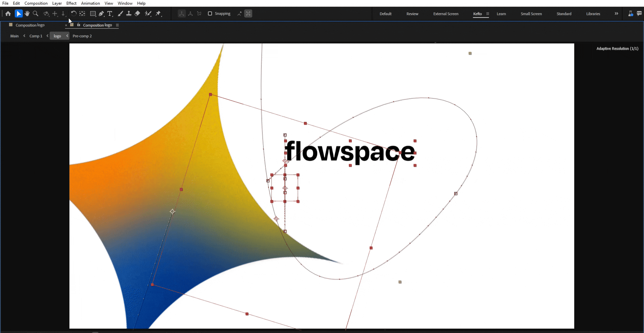Select the Selection arrow tool

tap(19, 14)
